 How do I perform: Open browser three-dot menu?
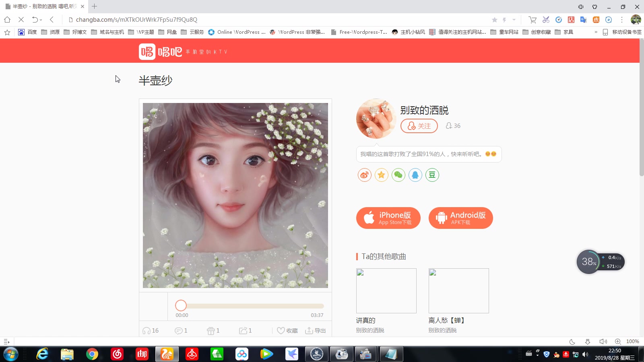[x=622, y=19]
